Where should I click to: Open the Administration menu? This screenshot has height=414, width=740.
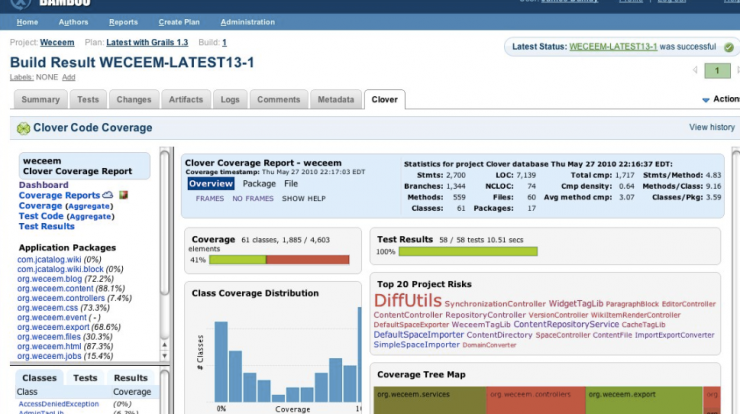coord(247,22)
